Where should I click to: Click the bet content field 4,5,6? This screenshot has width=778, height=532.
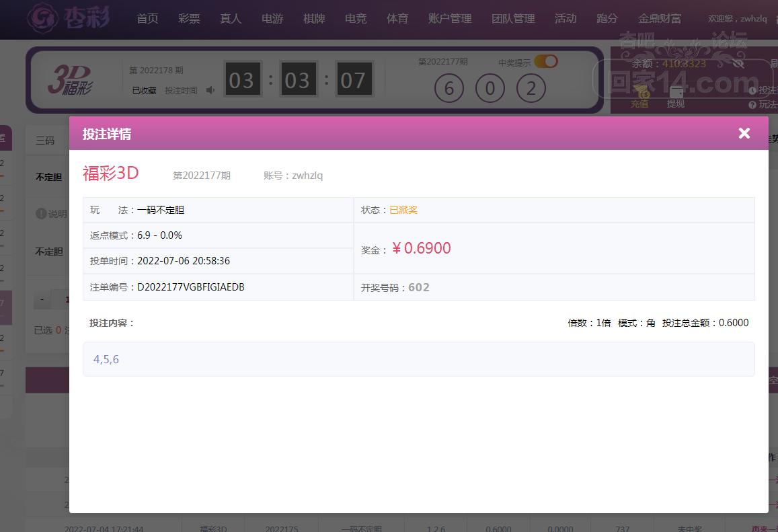click(419, 358)
